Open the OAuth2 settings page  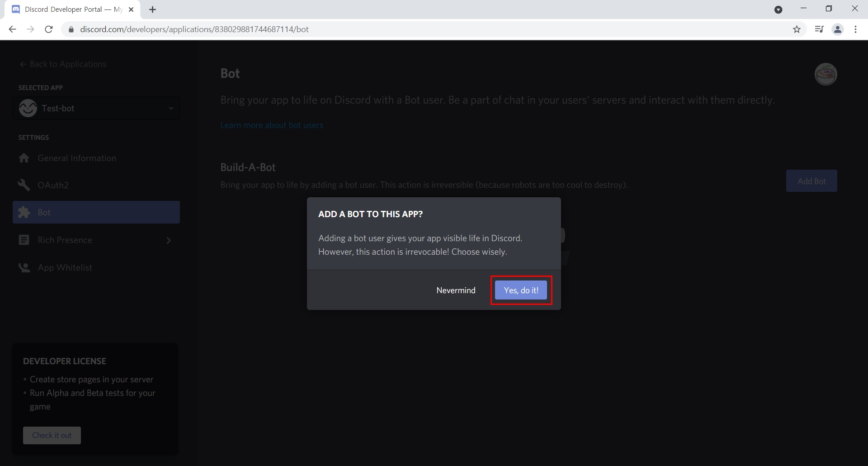click(96, 185)
